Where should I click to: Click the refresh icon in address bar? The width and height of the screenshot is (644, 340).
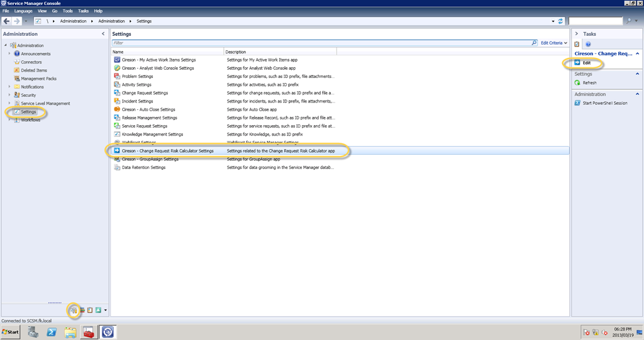(x=560, y=21)
